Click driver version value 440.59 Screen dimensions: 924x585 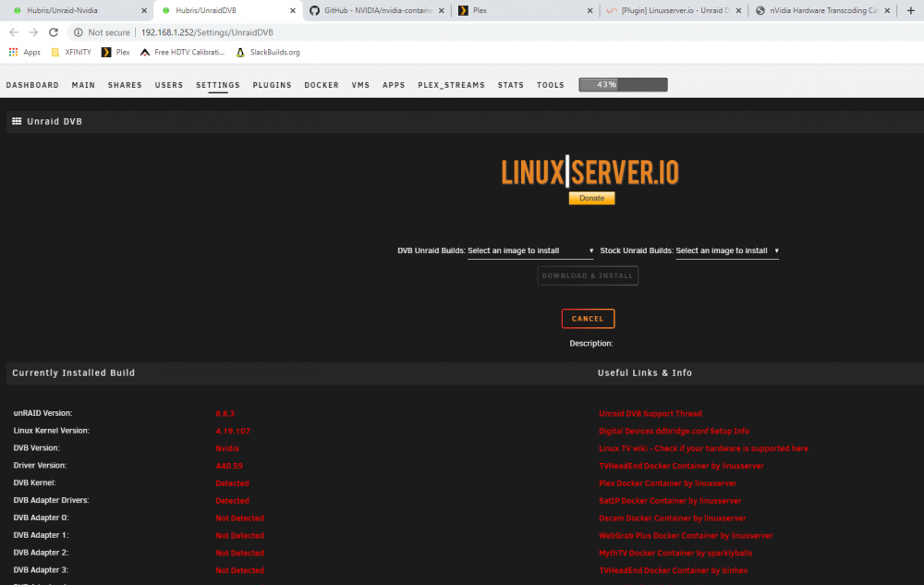tap(228, 466)
